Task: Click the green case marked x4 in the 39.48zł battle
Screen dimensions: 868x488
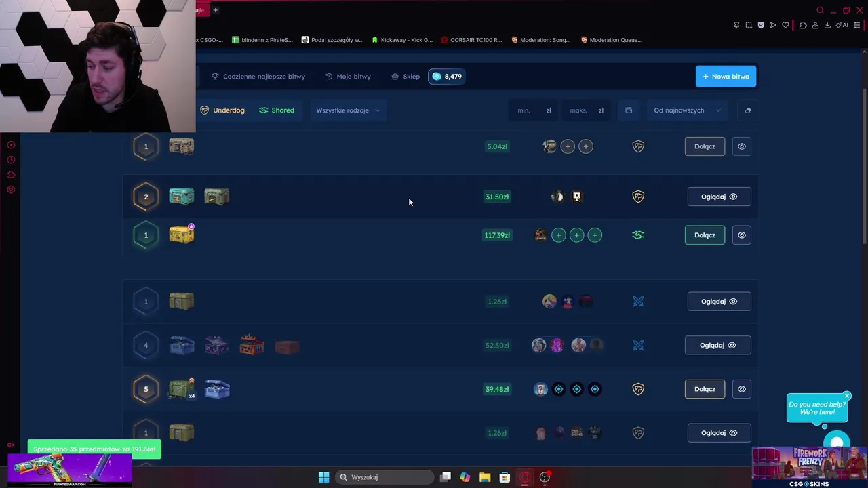Action: 182,388
